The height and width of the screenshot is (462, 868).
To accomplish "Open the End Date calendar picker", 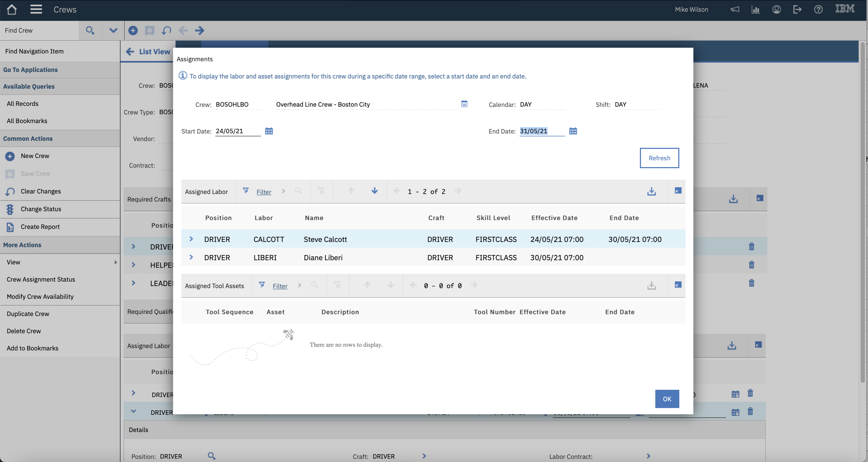I will pos(573,131).
